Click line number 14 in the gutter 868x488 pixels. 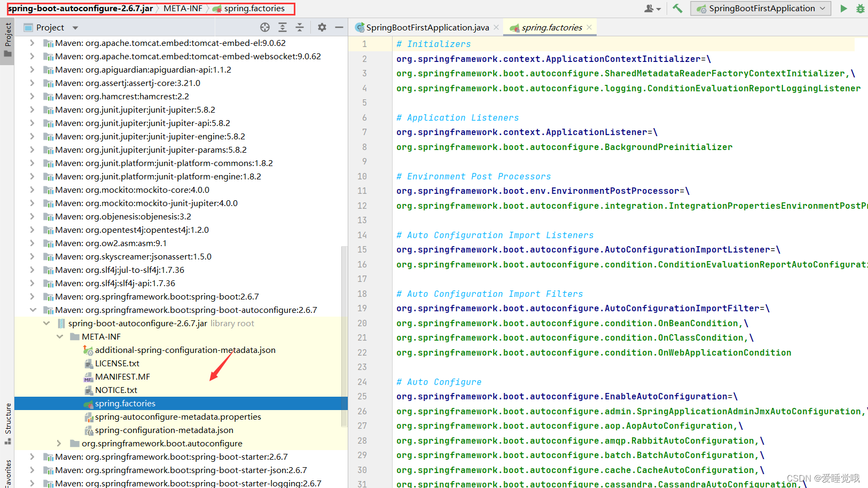tap(362, 235)
